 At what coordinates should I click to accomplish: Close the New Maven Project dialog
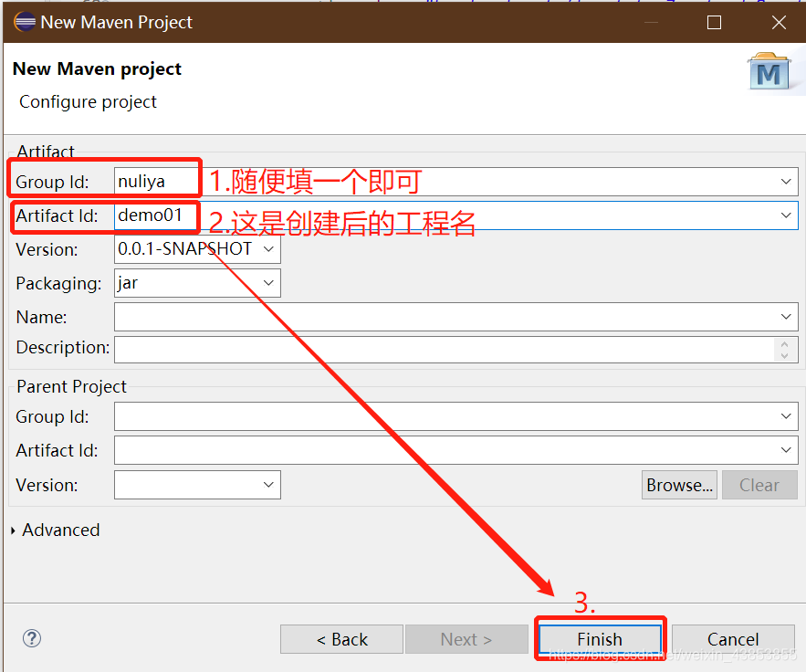[x=779, y=22]
